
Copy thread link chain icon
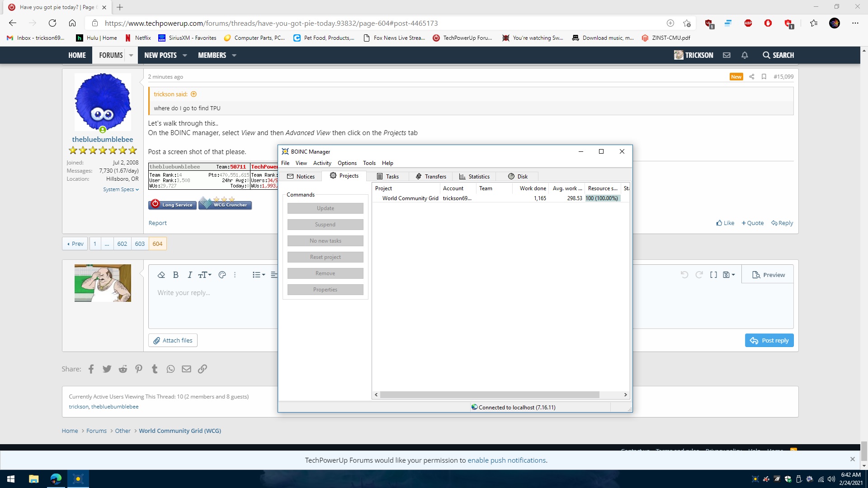pyautogui.click(x=203, y=369)
